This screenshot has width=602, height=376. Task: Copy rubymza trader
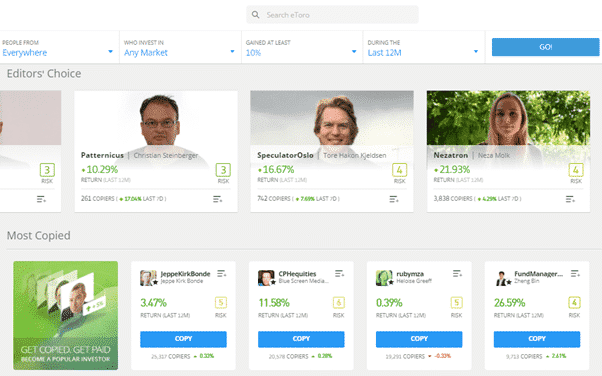click(419, 339)
